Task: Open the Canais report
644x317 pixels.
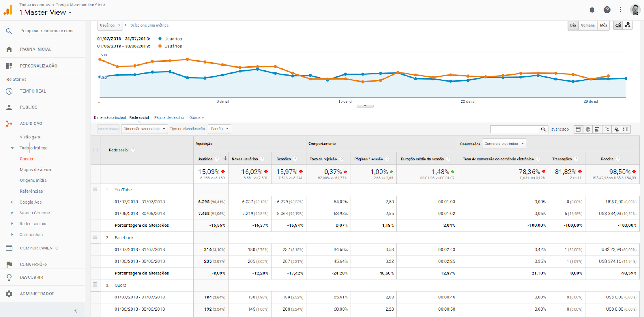Action: tap(26, 159)
